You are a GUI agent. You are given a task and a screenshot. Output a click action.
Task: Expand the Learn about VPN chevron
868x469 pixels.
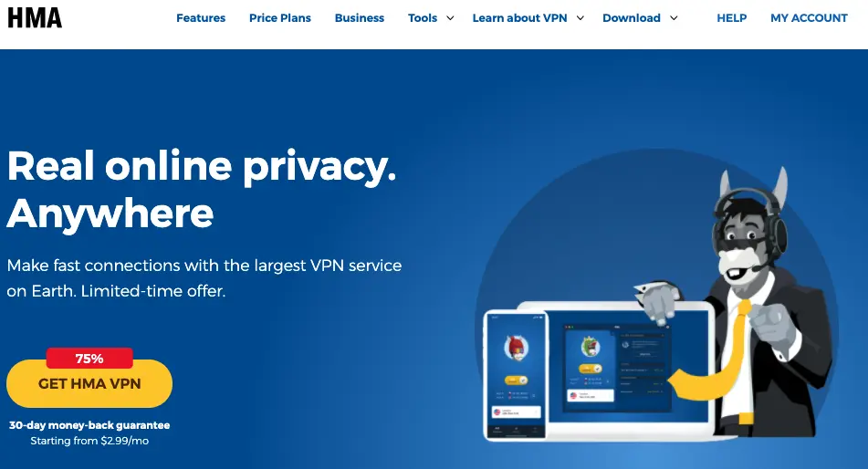pos(580,18)
